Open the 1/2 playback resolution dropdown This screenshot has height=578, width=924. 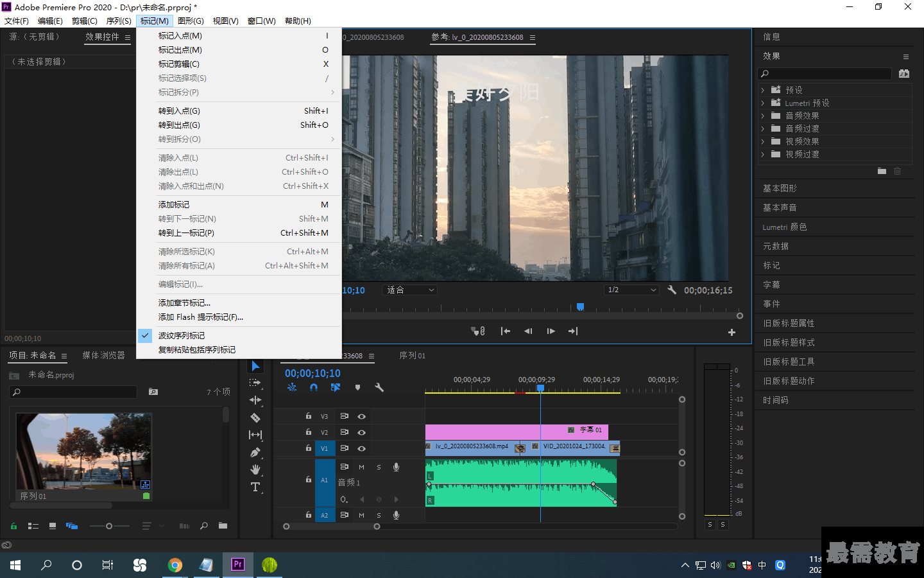click(x=632, y=290)
